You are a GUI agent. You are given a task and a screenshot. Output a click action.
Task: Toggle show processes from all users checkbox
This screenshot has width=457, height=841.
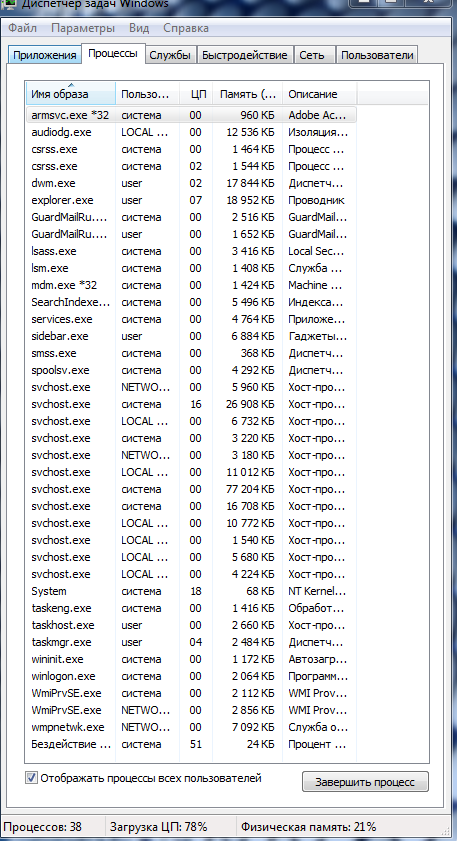tap(32, 778)
